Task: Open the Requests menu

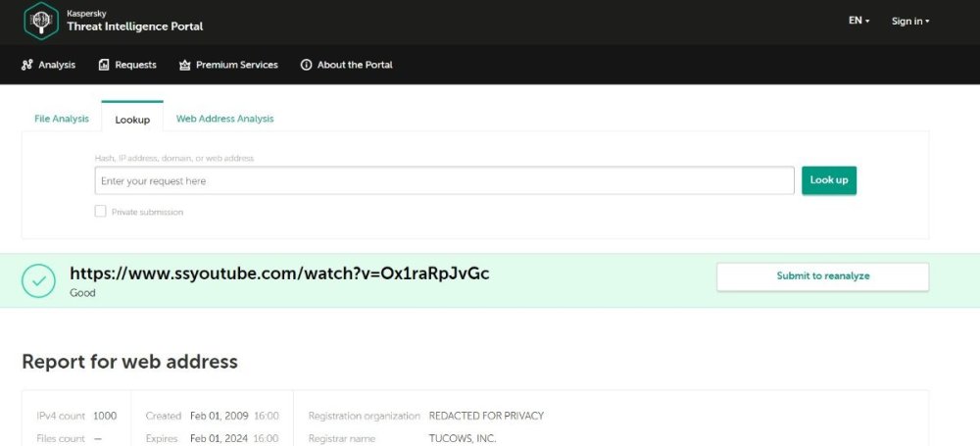Action: tap(127, 65)
